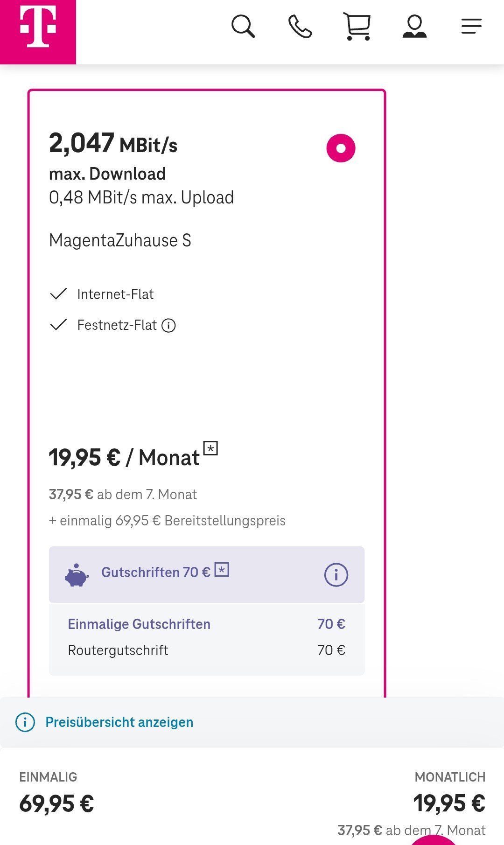The width and height of the screenshot is (504, 845).
Task: Tap the MagentaZuhause S tariff name
Action: 120,241
